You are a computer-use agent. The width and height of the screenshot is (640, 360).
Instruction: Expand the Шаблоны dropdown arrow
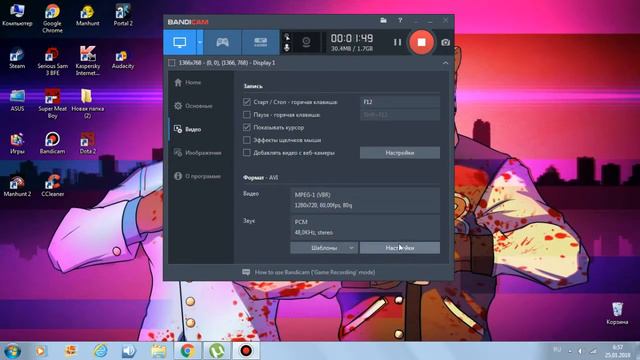click(352, 248)
